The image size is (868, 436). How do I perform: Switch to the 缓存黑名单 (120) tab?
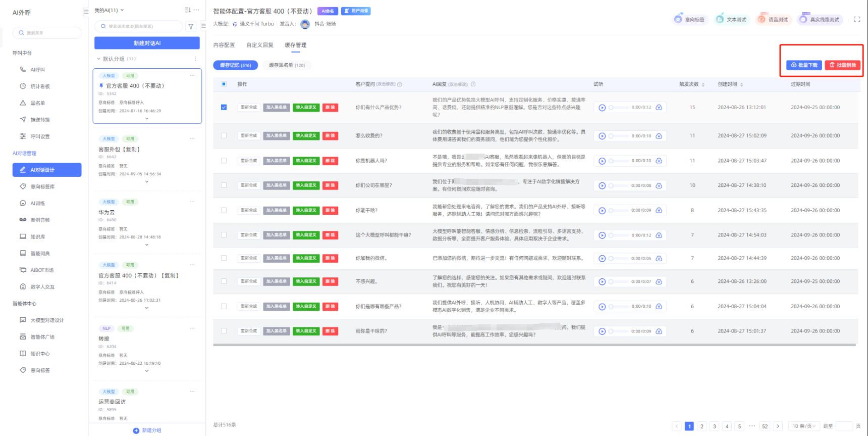coord(287,65)
